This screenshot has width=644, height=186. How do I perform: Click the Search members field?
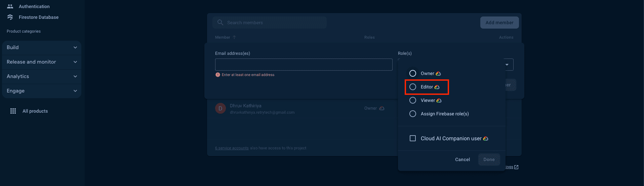[270, 23]
